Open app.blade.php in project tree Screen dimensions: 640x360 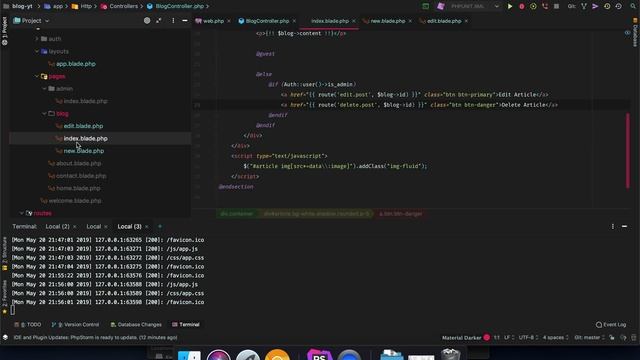click(x=76, y=64)
